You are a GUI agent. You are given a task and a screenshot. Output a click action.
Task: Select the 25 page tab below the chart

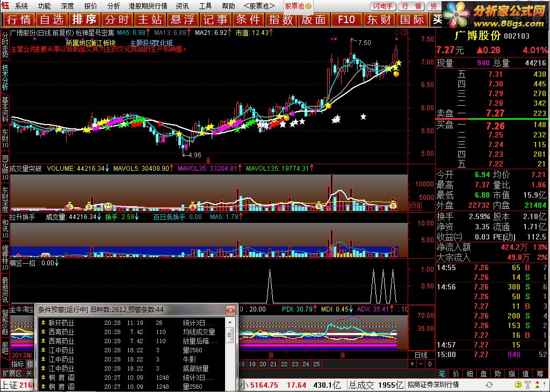point(316,364)
